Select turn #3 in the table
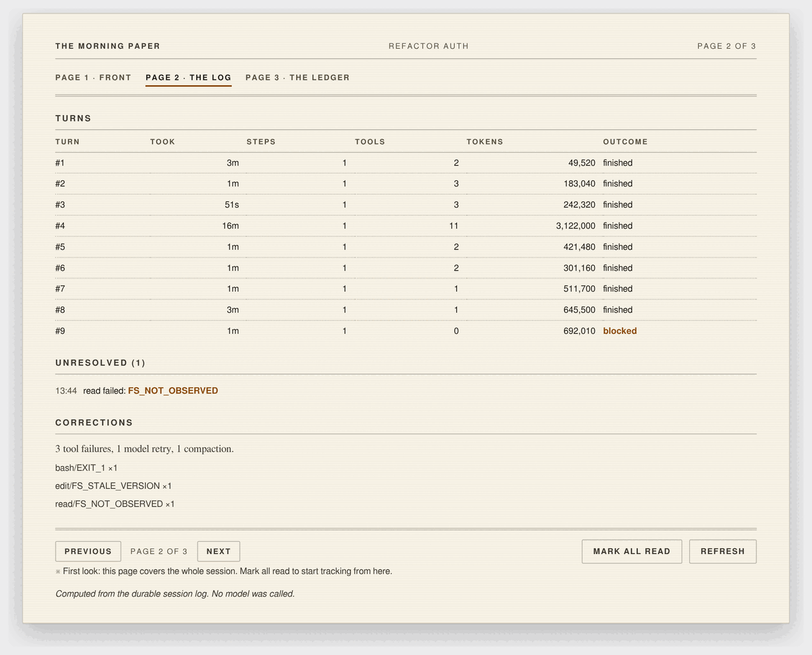The image size is (812, 655). pyautogui.click(x=406, y=205)
